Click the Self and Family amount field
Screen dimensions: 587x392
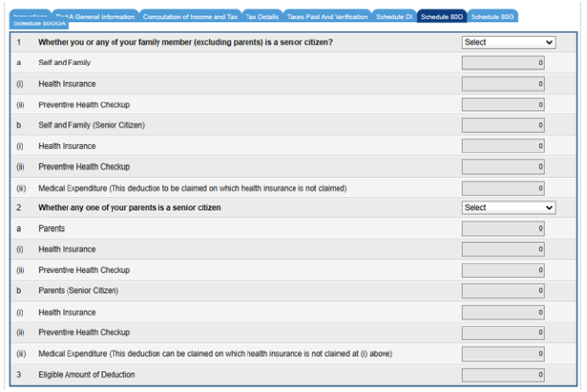coord(503,64)
